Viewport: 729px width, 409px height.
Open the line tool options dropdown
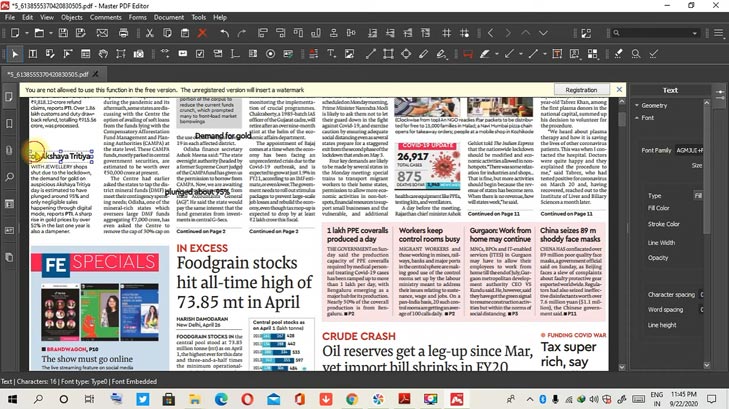(x=544, y=54)
